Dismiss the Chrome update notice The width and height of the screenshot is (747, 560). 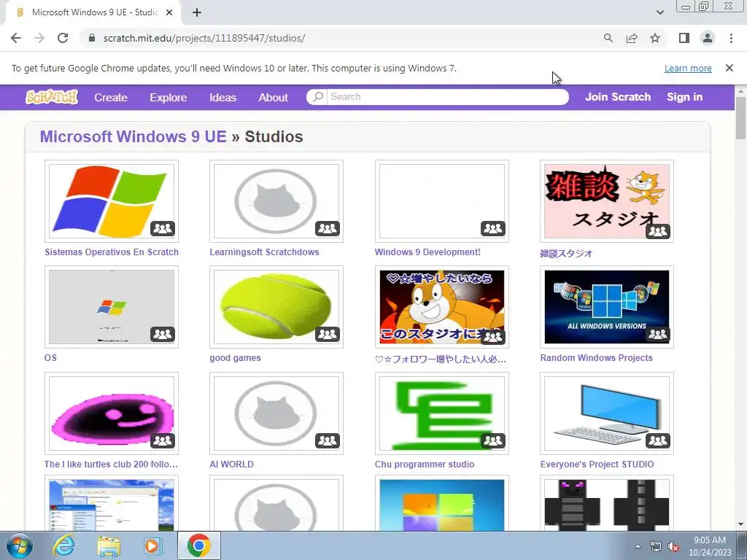click(729, 68)
